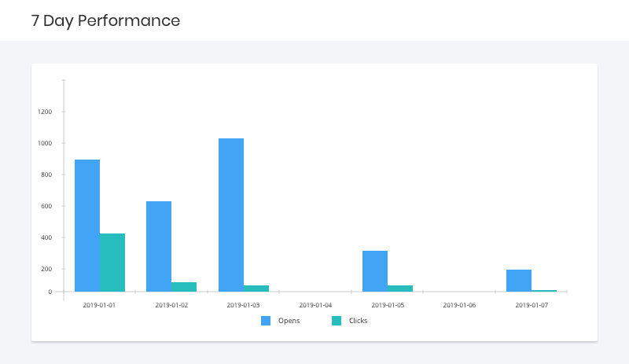
Task: Click the Clicks bar for 2019-01-05
Action: [x=400, y=289]
